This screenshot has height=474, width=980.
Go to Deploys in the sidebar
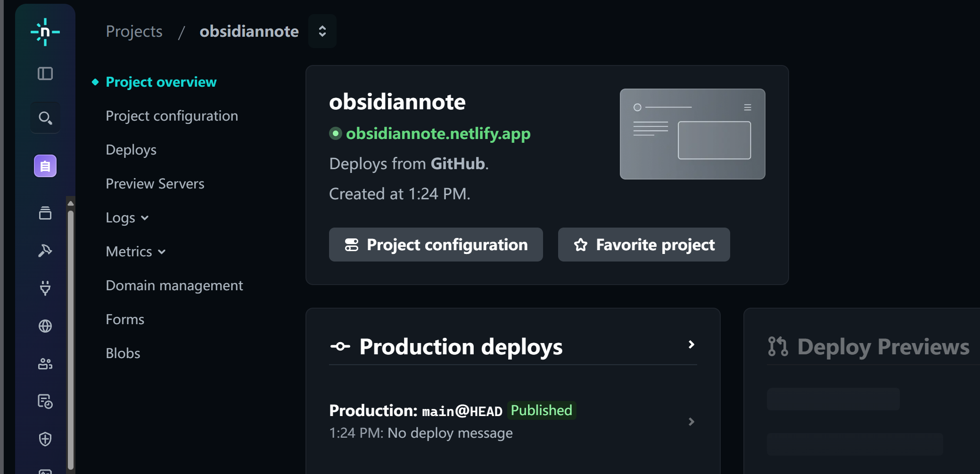click(x=131, y=150)
